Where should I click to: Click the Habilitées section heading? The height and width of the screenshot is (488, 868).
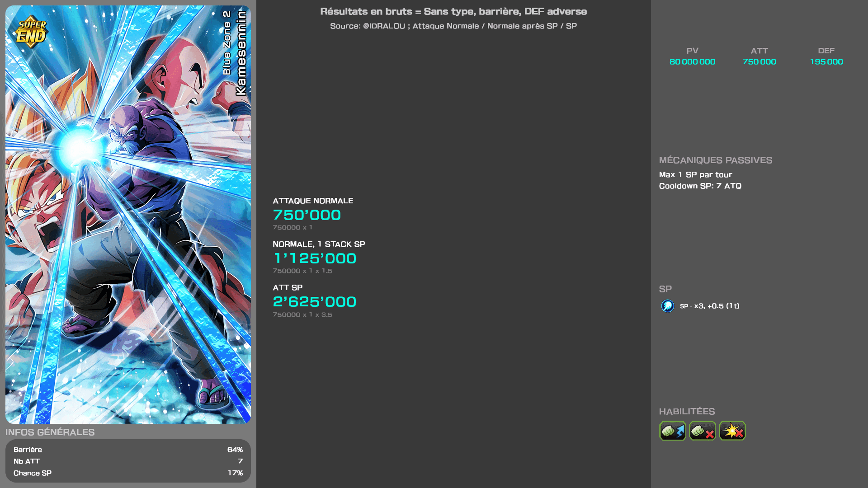pyautogui.click(x=687, y=412)
